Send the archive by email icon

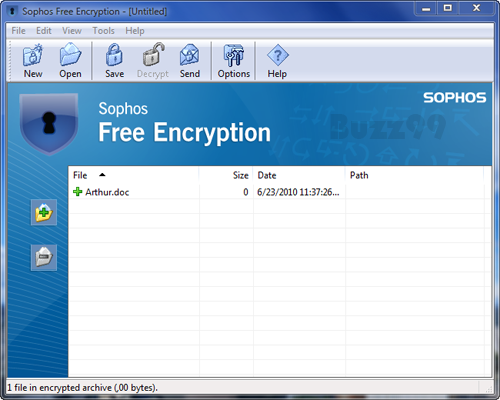(190, 60)
